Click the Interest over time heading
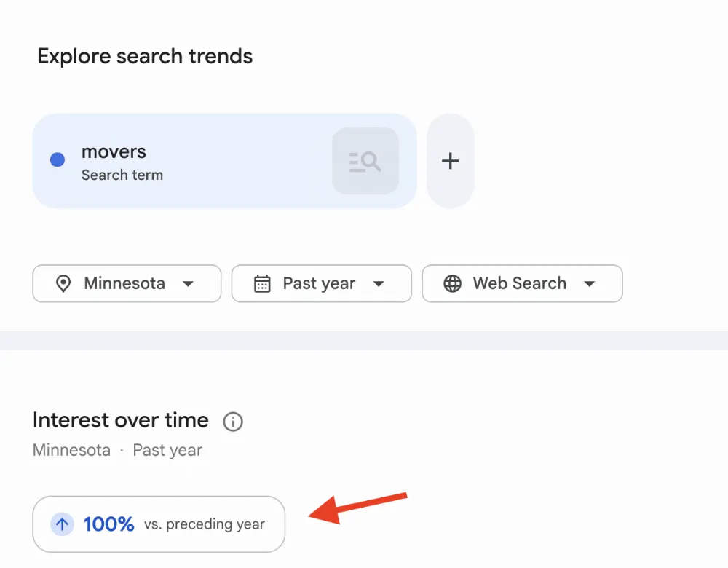The image size is (728, 568). [121, 420]
